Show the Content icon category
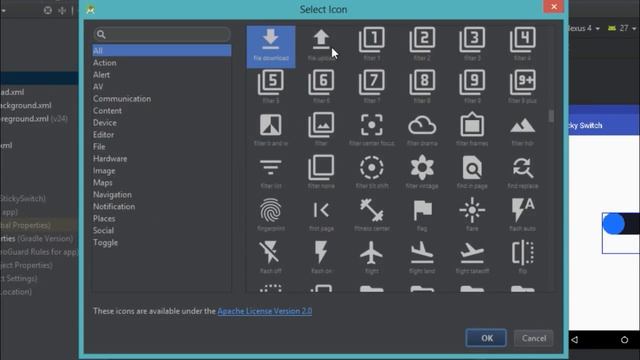640x360 pixels. (107, 111)
